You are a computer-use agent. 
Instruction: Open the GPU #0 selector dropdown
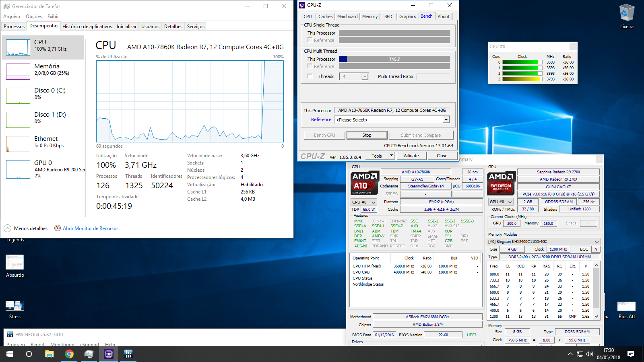click(501, 202)
